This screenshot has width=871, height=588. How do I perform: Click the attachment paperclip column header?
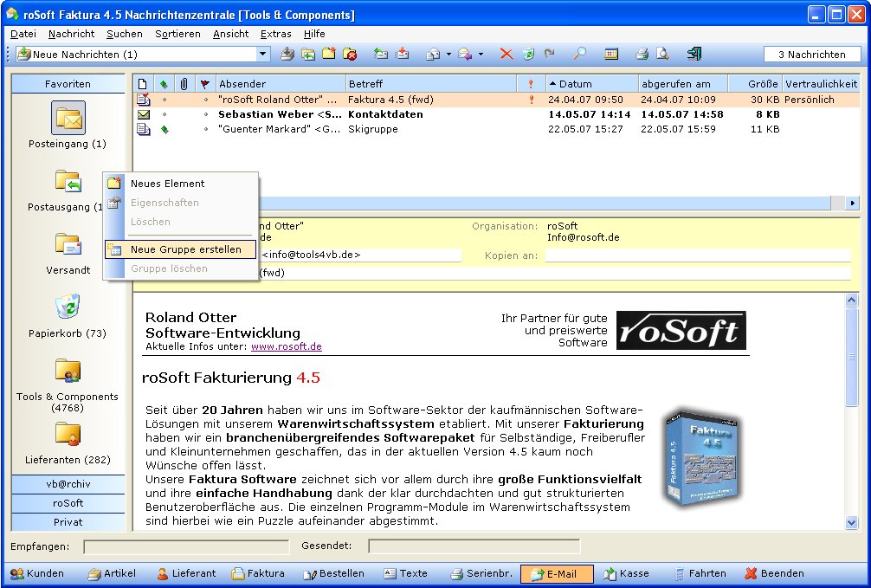(x=184, y=84)
